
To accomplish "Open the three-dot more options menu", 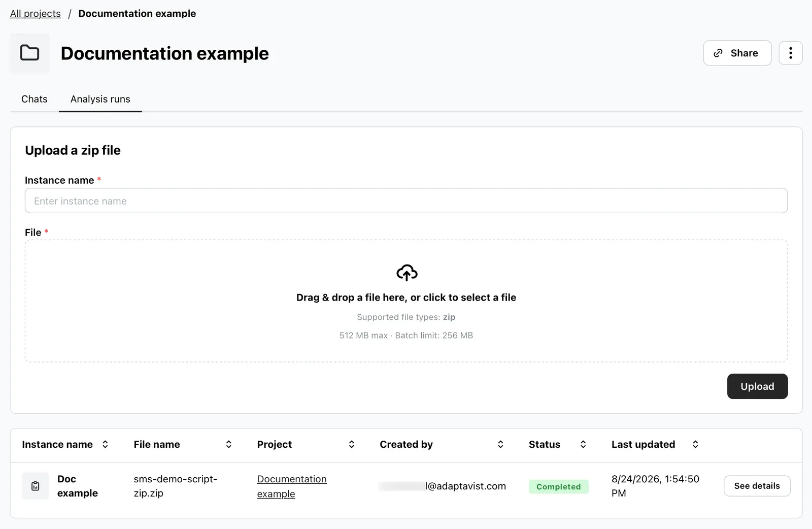I will click(790, 53).
